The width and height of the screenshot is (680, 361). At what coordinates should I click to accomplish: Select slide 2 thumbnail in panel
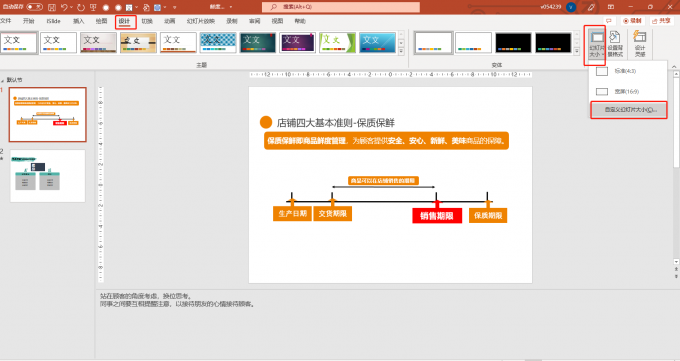click(48, 176)
